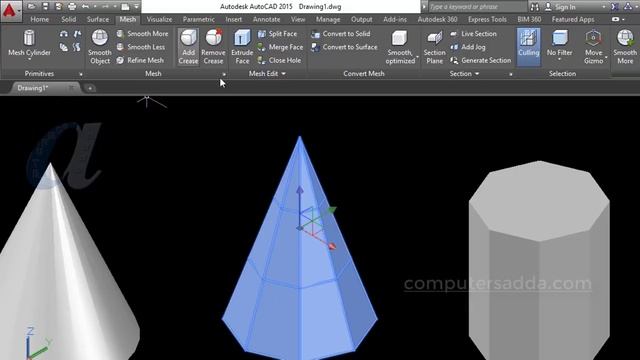This screenshot has width=640, height=360.
Task: Click the Undo arrow in the quick-access toolbar
Action: click(85, 7)
